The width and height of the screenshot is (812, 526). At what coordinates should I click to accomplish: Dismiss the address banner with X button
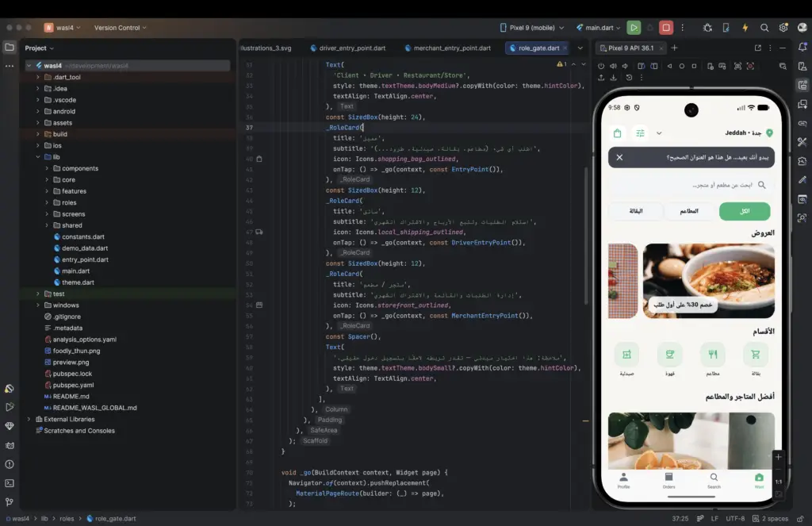(x=619, y=157)
